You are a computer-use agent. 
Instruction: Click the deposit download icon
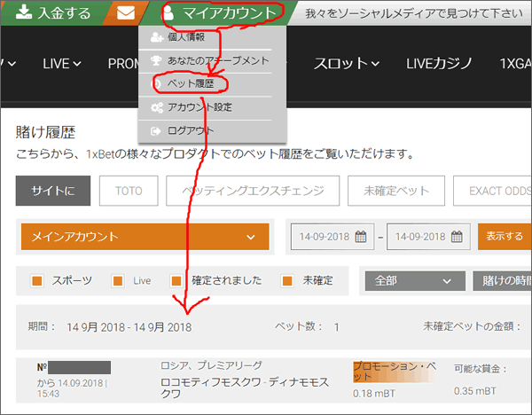point(24,12)
